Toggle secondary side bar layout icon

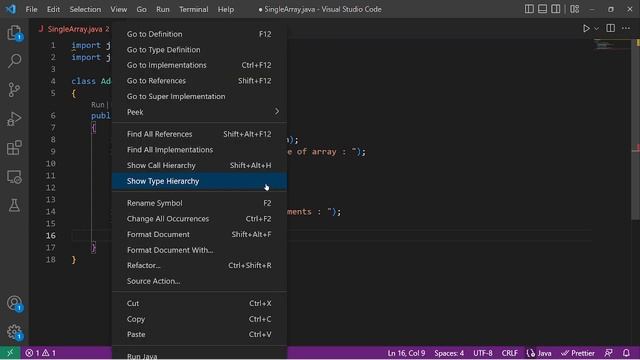(556, 9)
